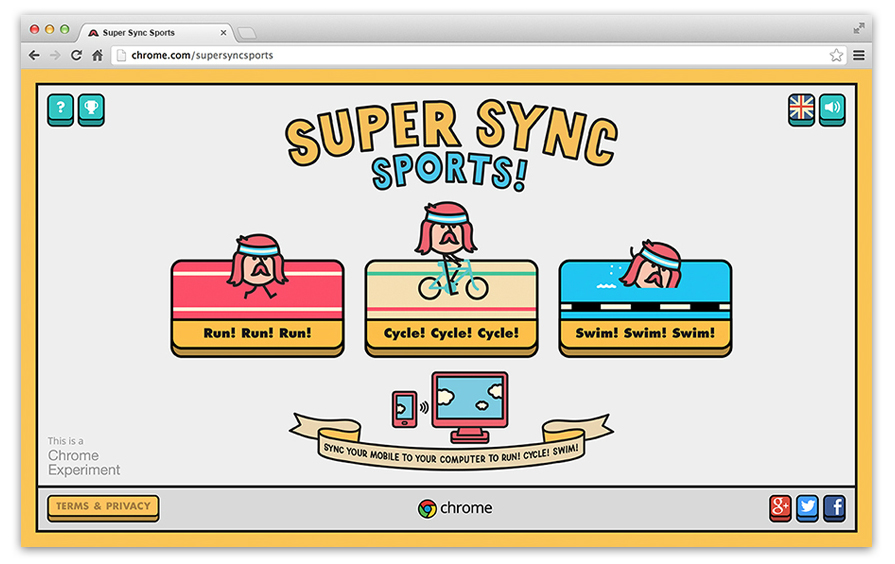Image resolution: width=895 pixels, height=564 pixels.
Task: Bookmark page with the star icon
Action: tap(836, 55)
